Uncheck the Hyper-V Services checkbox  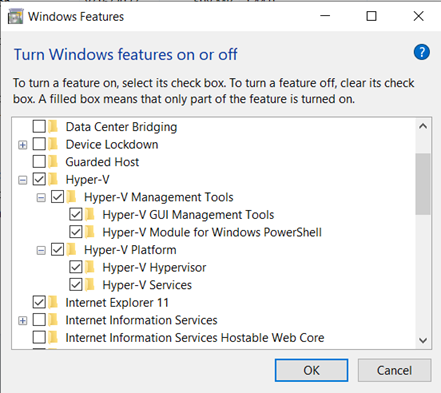coord(76,285)
